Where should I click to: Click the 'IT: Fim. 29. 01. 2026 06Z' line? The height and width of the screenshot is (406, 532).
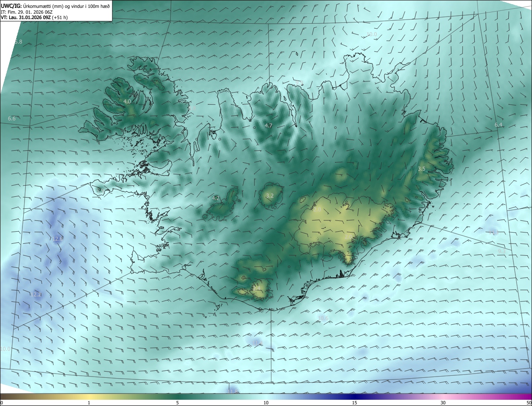pos(27,12)
